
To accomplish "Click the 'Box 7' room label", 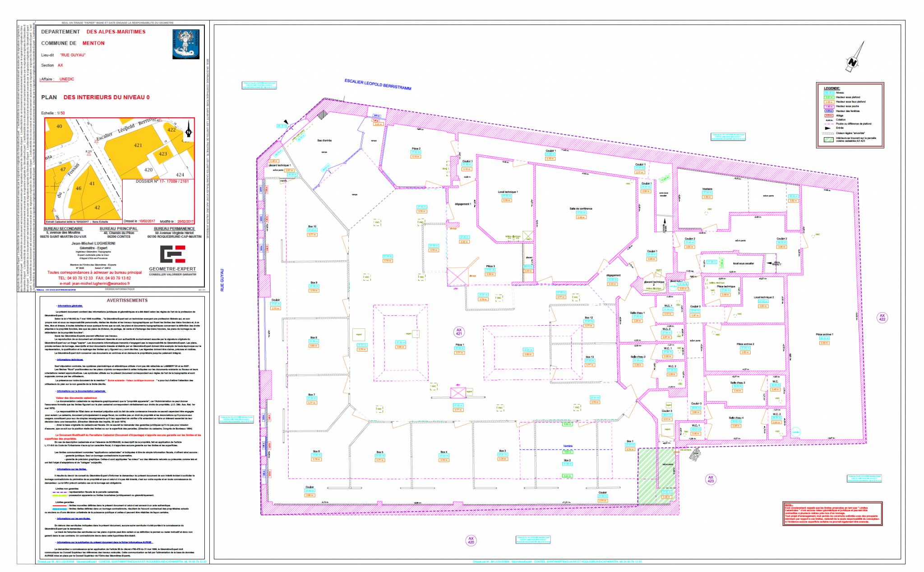I will [311, 394].
